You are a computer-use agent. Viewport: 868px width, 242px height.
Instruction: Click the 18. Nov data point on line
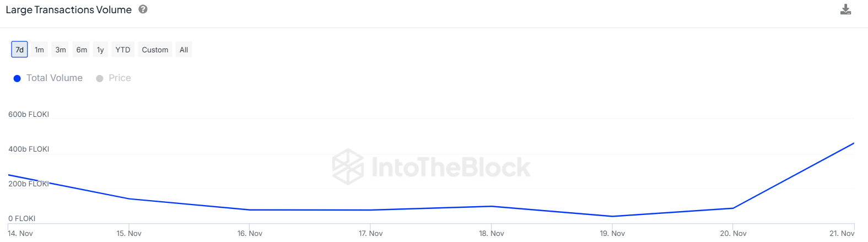tap(492, 206)
